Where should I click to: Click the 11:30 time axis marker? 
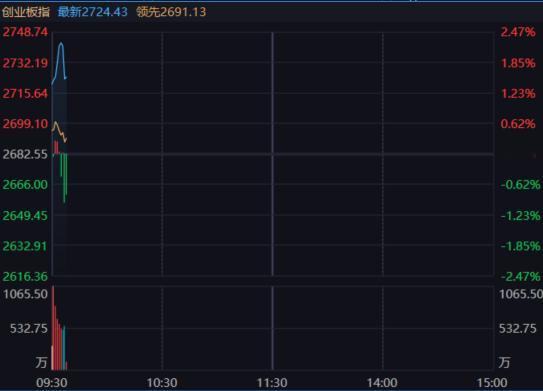(272, 383)
